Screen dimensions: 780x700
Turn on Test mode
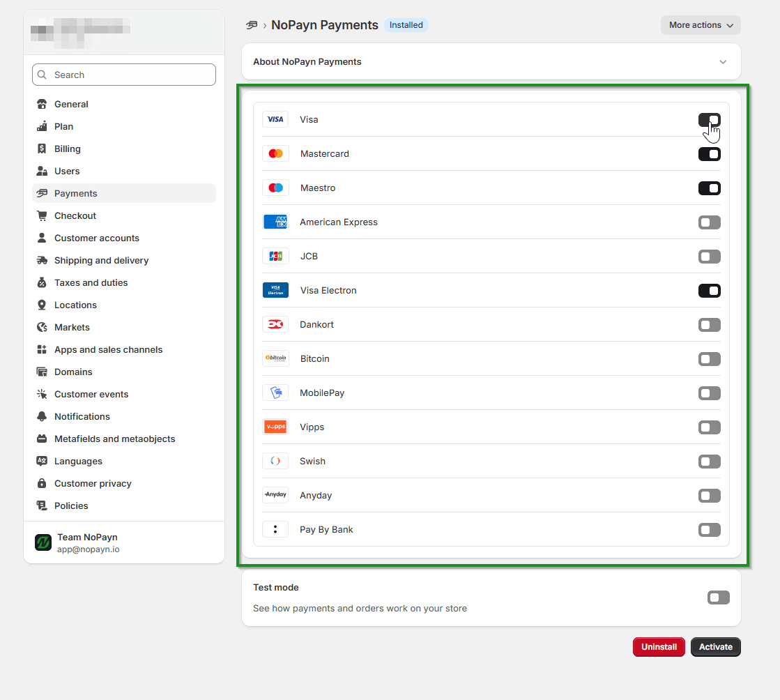(x=718, y=597)
